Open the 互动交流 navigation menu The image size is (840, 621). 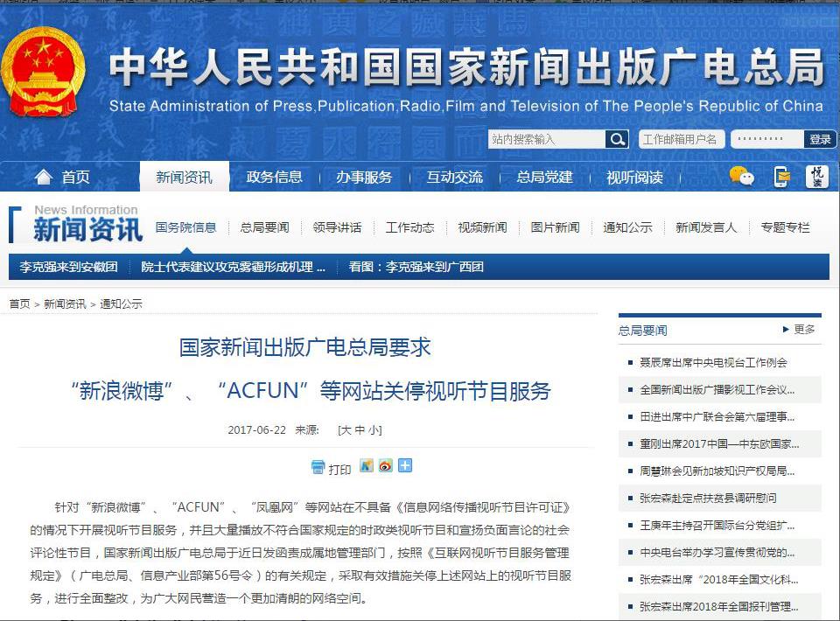click(454, 178)
